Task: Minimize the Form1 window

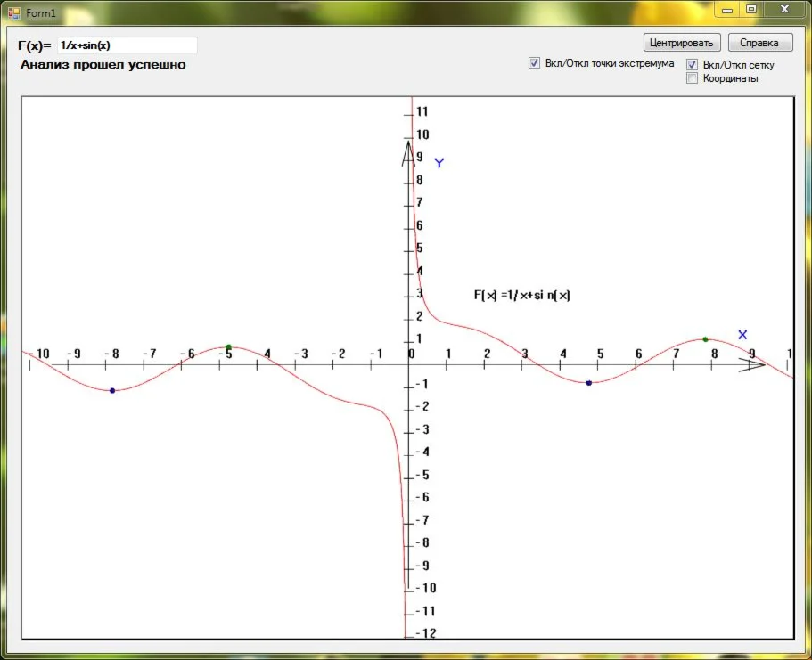Action: tap(727, 9)
